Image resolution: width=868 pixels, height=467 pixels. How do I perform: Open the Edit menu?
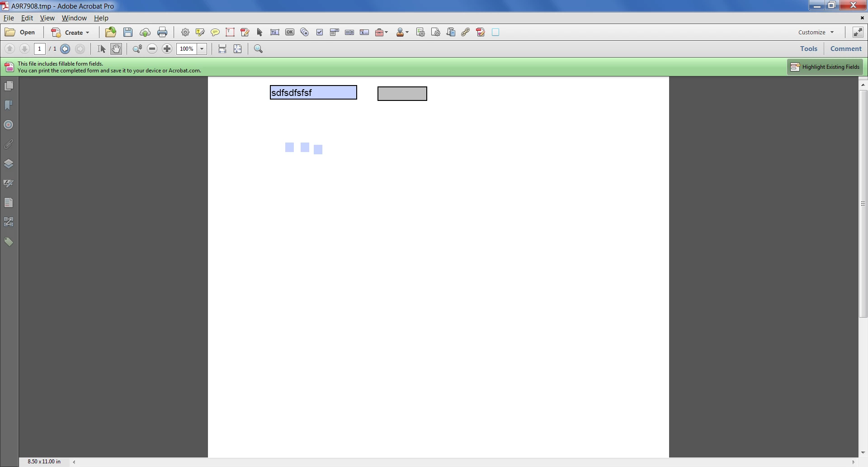point(27,18)
